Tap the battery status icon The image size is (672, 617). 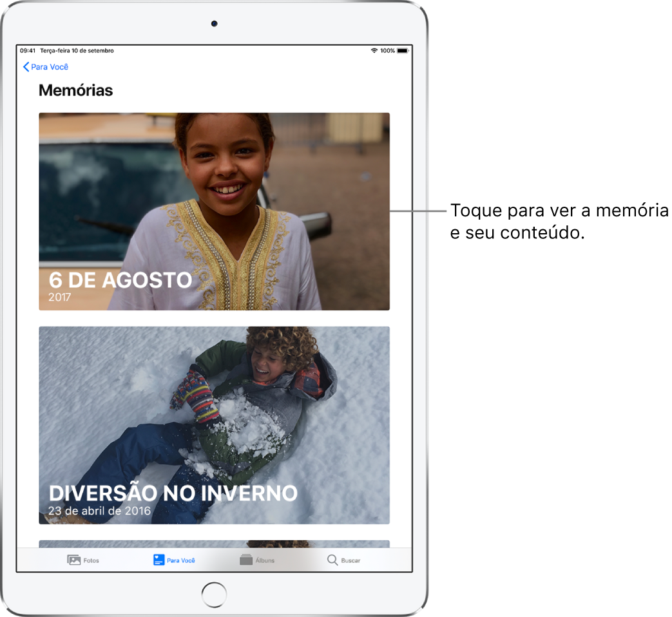pyautogui.click(x=403, y=51)
